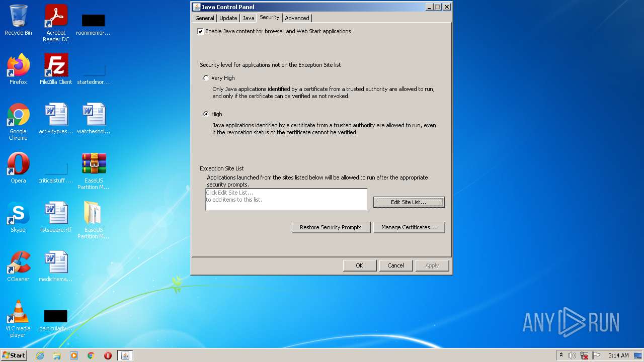Image resolution: width=644 pixels, height=362 pixels.
Task: Open the Recycle Bin desktop icon
Action: [x=18, y=21]
